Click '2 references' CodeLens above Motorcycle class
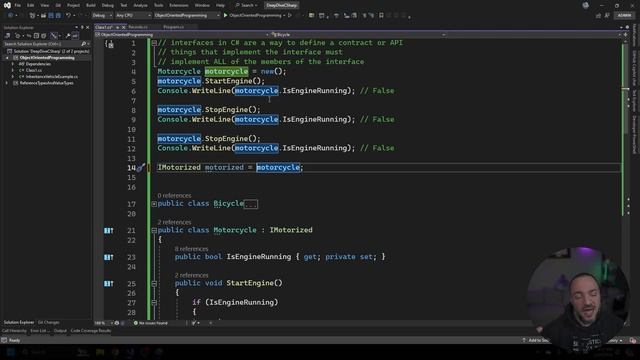 click(174, 222)
